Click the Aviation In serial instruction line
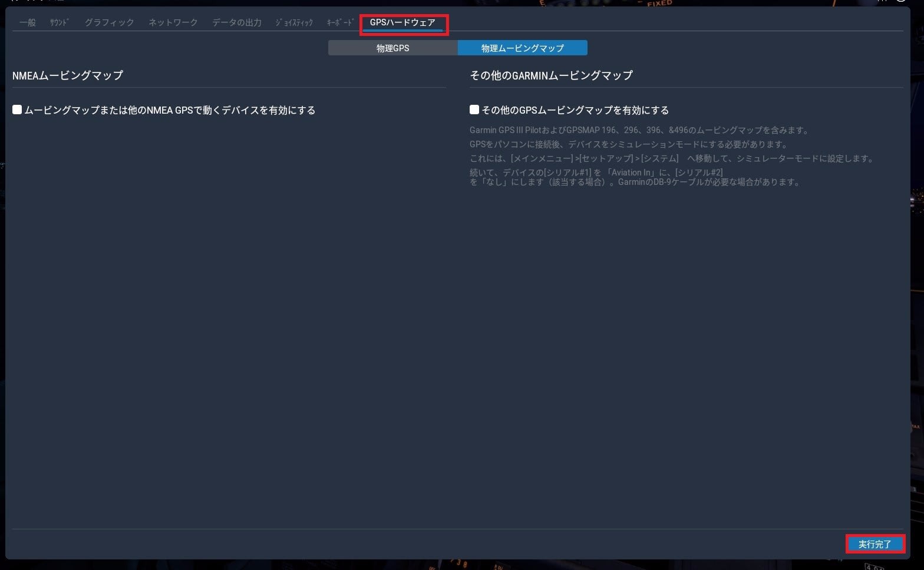Screen dimensions: 924x570 click(x=596, y=173)
